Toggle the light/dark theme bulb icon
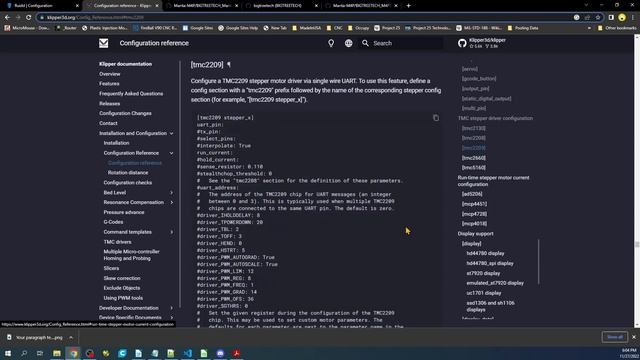 click(x=331, y=43)
